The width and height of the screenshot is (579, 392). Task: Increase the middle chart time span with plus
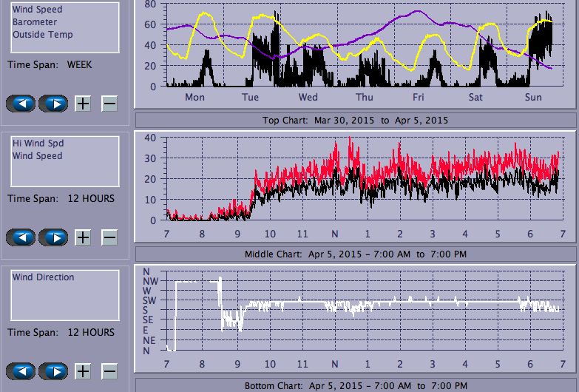click(83, 237)
